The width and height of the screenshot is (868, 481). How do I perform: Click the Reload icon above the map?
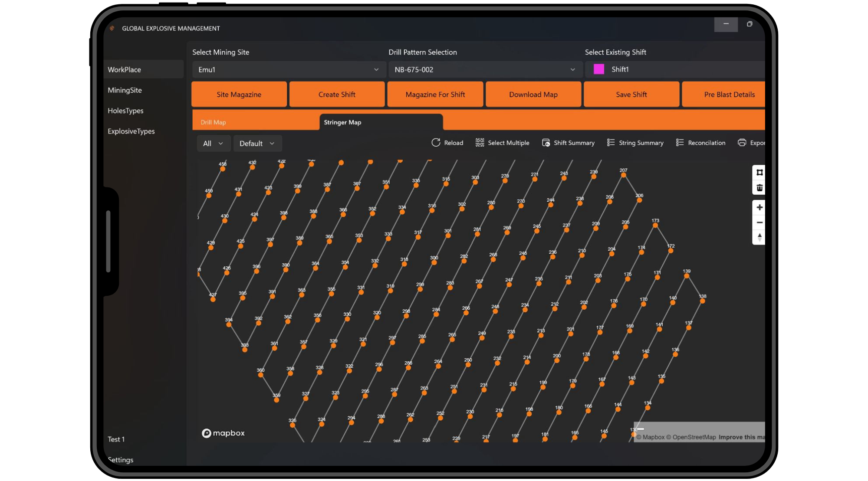447,143
